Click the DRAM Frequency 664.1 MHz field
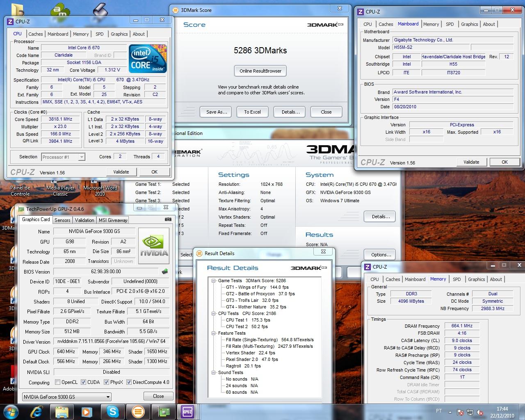The image size is (525, 420). 462,326
